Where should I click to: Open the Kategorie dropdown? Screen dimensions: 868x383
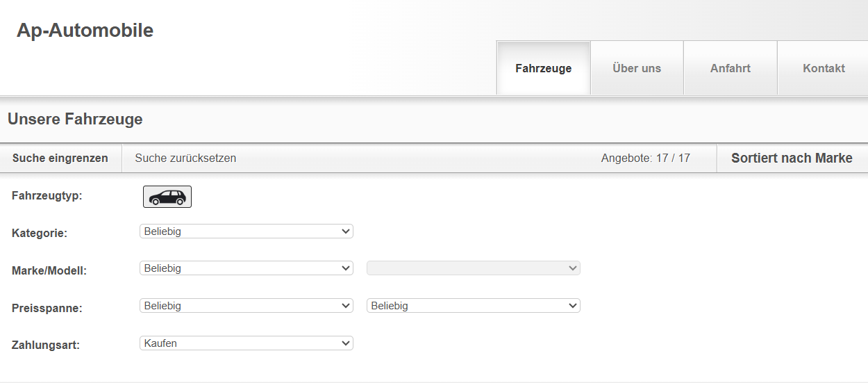(x=247, y=231)
